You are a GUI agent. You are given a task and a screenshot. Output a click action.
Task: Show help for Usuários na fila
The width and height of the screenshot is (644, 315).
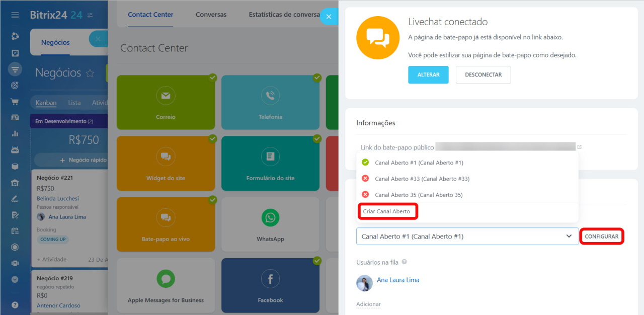coord(405,262)
